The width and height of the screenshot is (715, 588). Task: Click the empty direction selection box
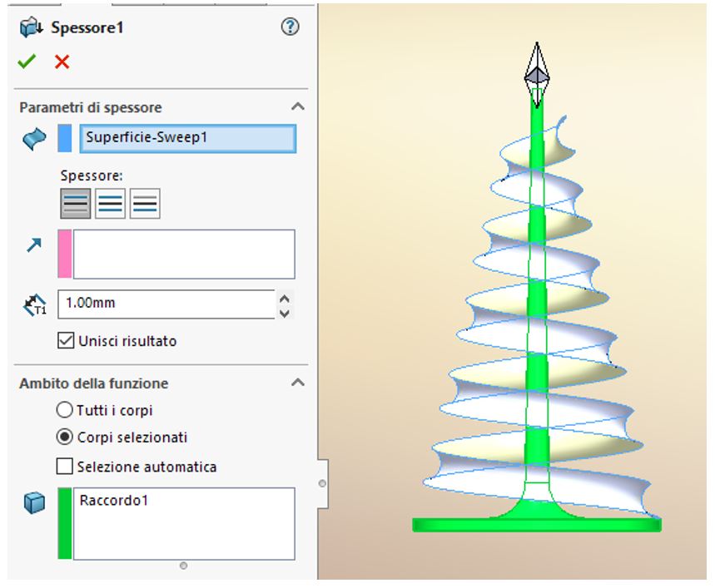coord(184,254)
